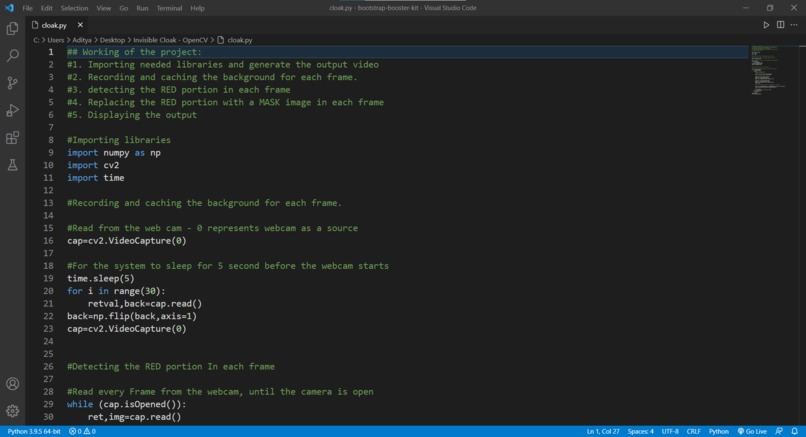Open the Explorer view in activity bar
This screenshot has height=437, width=806.
pyautogui.click(x=12, y=28)
